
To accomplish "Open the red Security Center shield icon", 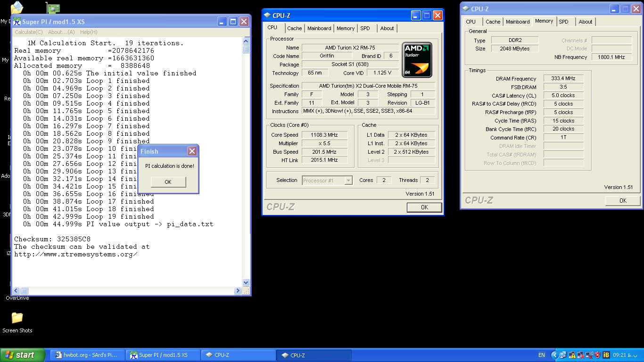I will [598, 355].
